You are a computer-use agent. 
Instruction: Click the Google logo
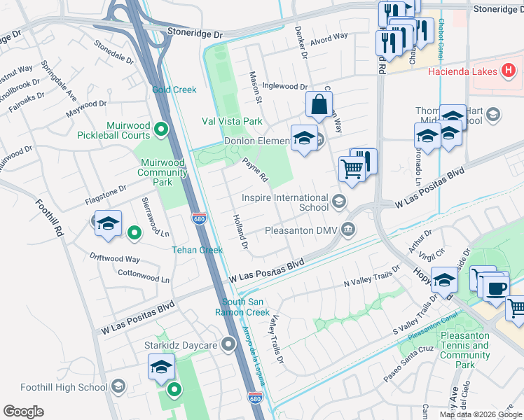pyautogui.click(x=23, y=412)
